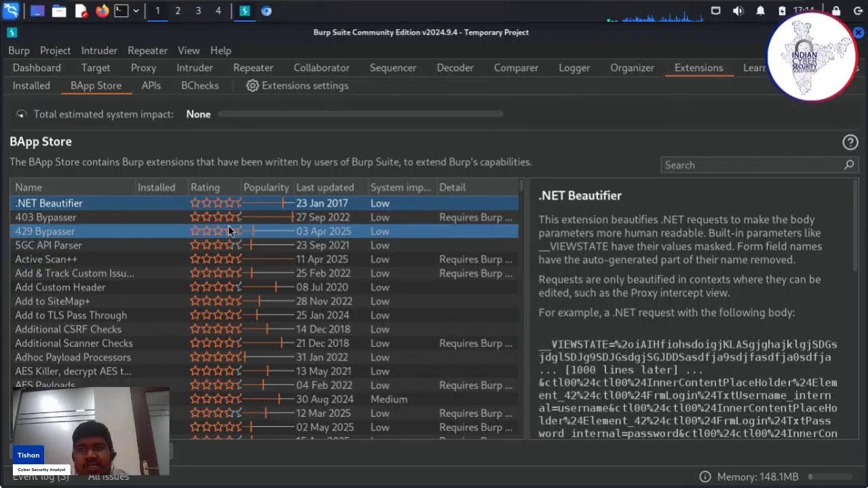Viewport: 868px width, 488px height.
Task: Switch to the Sequencer tab
Action: [393, 68]
